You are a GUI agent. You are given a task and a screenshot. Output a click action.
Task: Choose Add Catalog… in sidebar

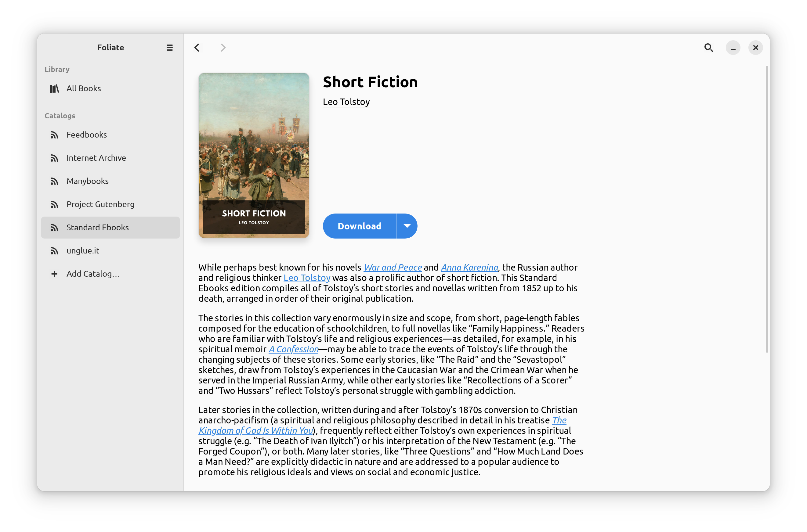110,274
